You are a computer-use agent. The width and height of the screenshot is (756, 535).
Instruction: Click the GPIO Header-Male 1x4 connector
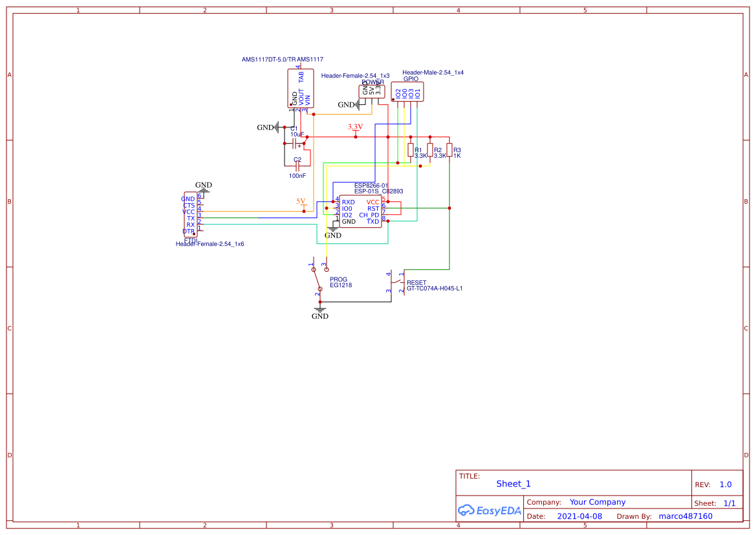pyautogui.click(x=407, y=91)
